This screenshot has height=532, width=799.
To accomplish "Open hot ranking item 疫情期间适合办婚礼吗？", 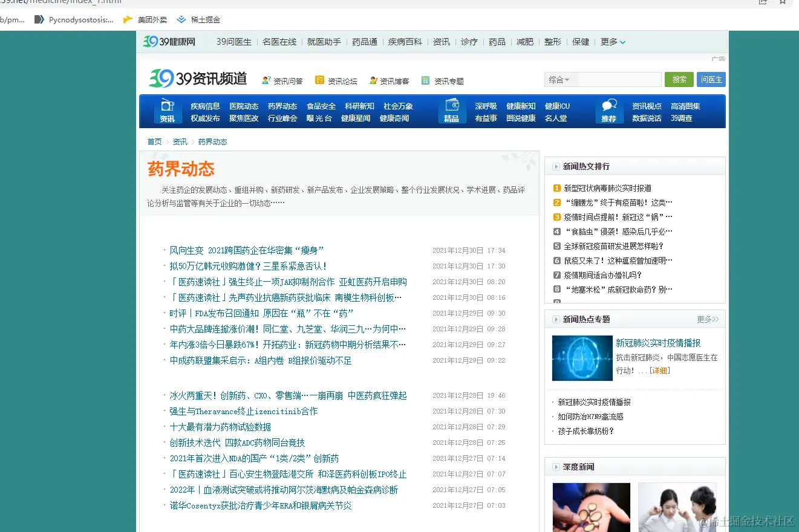I will coord(603,275).
